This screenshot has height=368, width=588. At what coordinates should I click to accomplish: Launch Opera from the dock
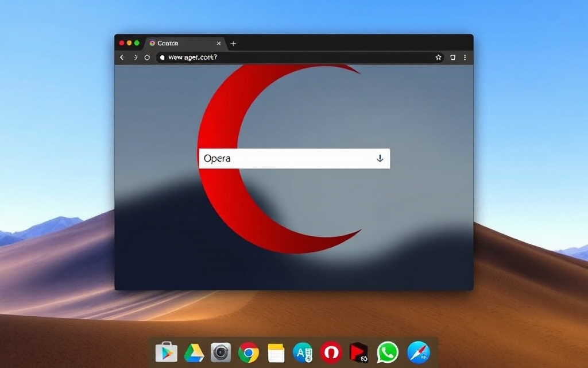tap(331, 352)
